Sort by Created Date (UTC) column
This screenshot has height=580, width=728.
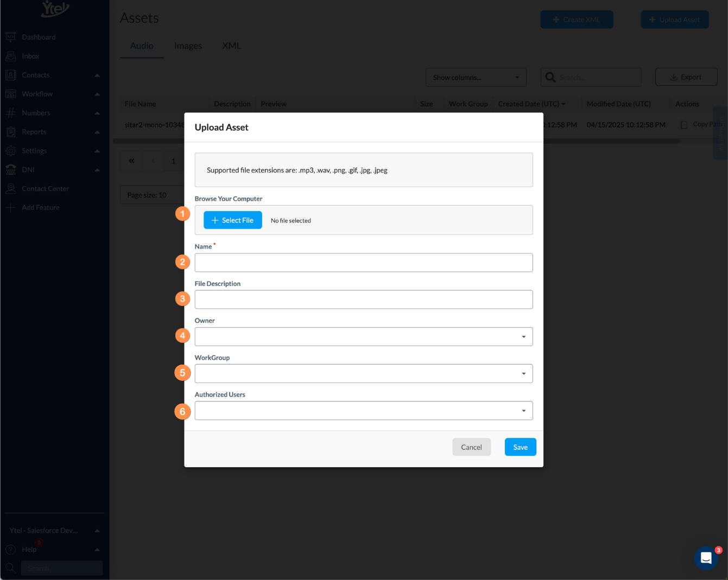(531, 104)
